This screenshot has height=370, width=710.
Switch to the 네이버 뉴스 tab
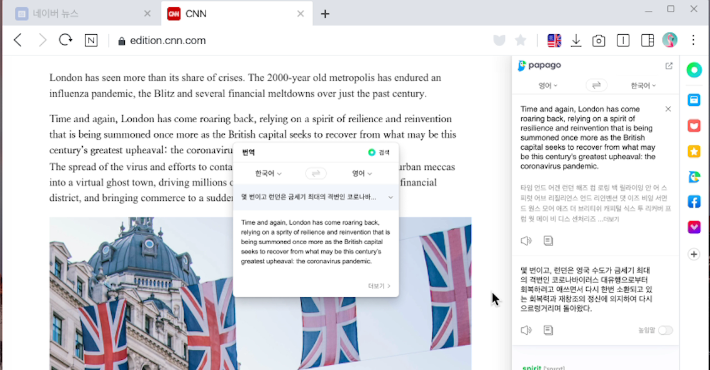(x=82, y=14)
